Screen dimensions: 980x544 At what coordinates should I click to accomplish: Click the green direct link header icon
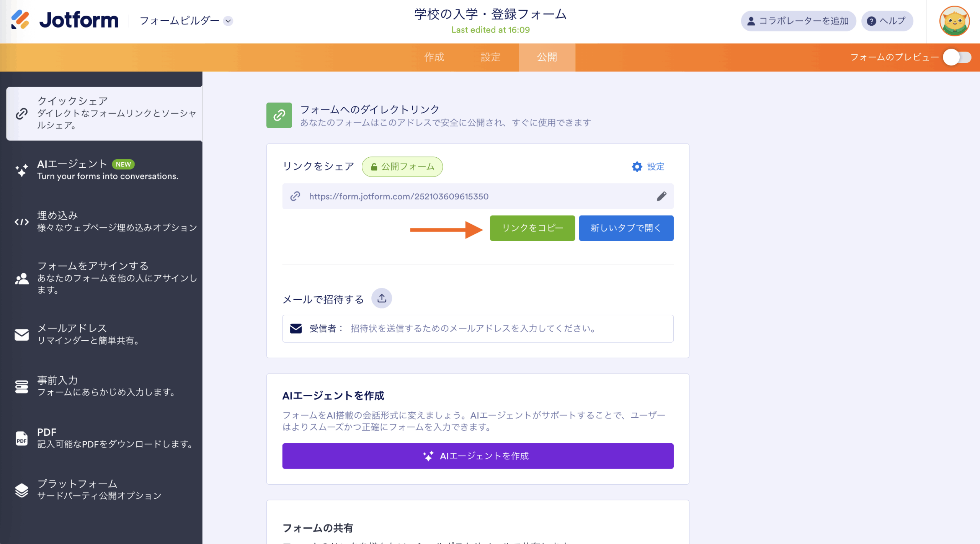[279, 115]
